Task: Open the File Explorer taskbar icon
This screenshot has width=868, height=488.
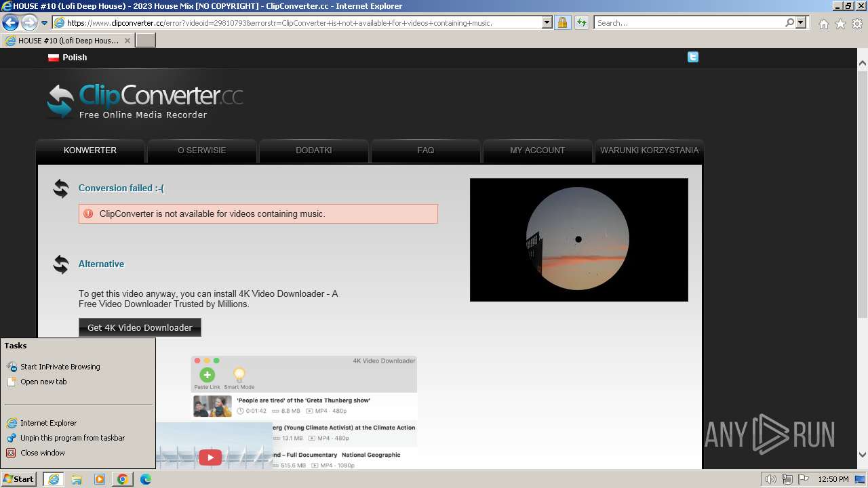Action: (x=77, y=479)
